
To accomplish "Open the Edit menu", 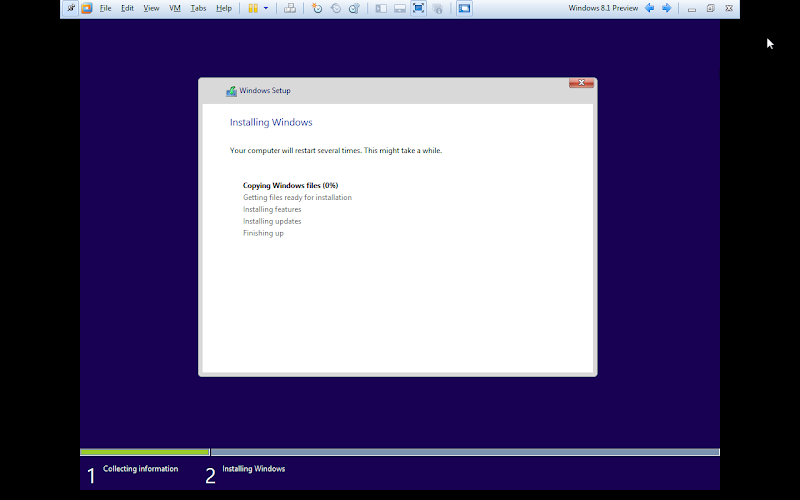I will (127, 8).
